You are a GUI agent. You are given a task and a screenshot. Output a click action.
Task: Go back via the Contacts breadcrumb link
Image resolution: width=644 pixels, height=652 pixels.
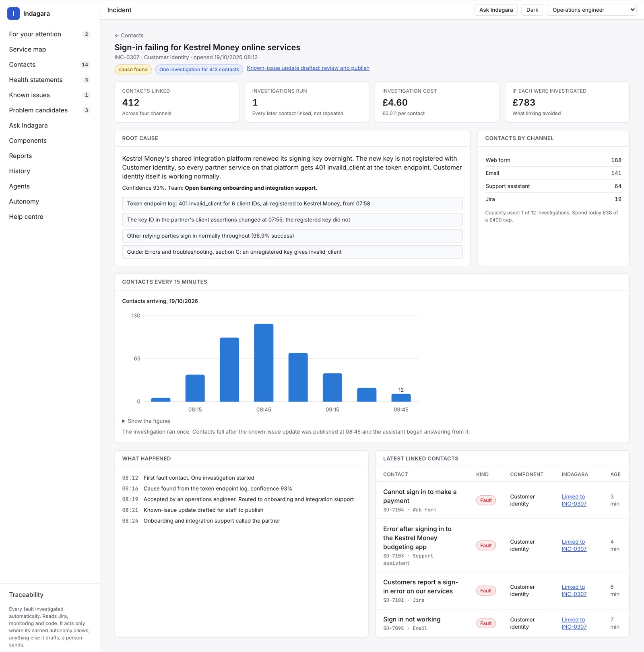click(x=129, y=35)
